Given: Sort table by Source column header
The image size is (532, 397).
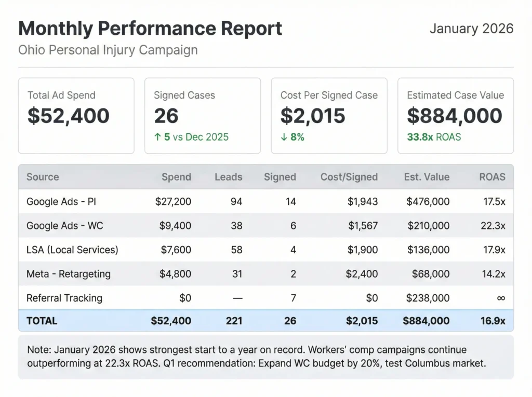Looking at the screenshot, I should point(43,177).
